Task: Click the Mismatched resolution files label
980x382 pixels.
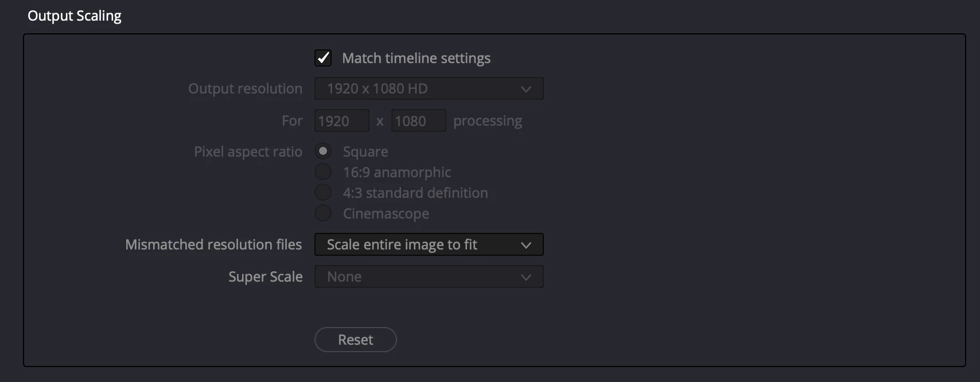Action: pos(213,245)
